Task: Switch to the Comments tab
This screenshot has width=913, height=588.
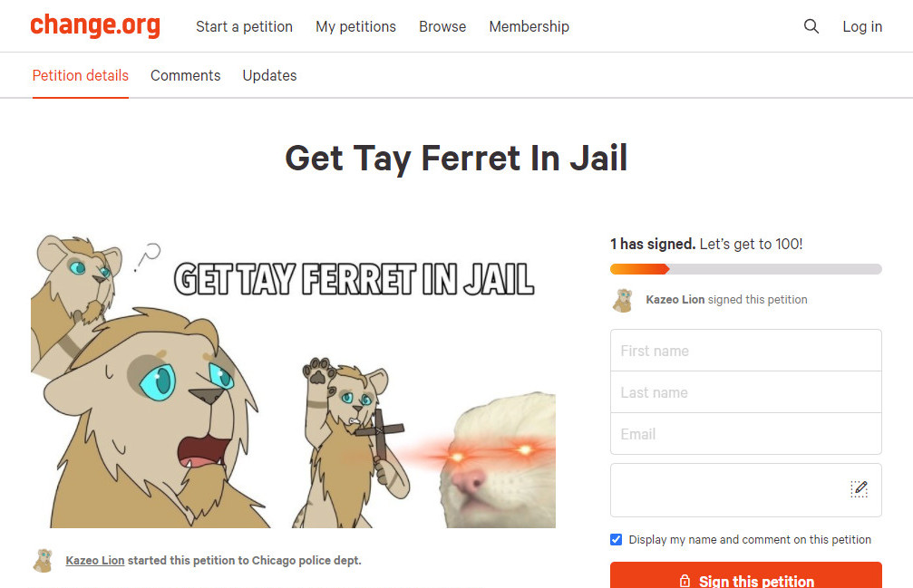Action: [185, 75]
